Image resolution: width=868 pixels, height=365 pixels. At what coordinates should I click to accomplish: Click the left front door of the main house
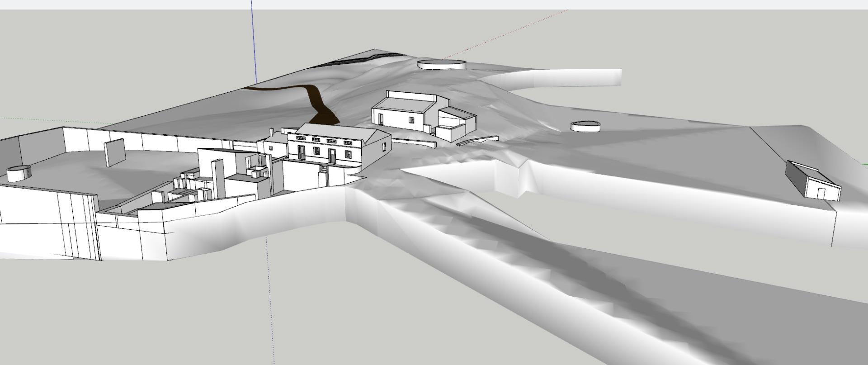pyautogui.click(x=301, y=153)
